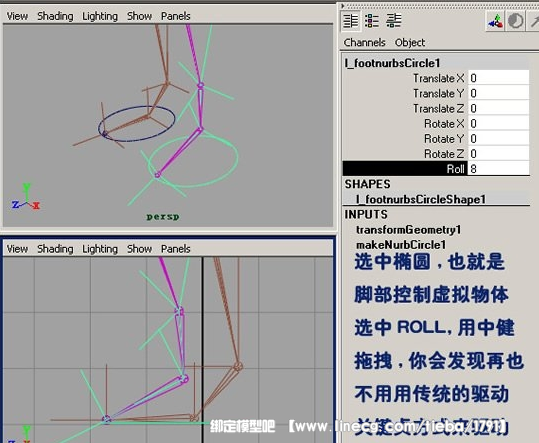Open the Channels menu
539x443 pixels.
364,43
